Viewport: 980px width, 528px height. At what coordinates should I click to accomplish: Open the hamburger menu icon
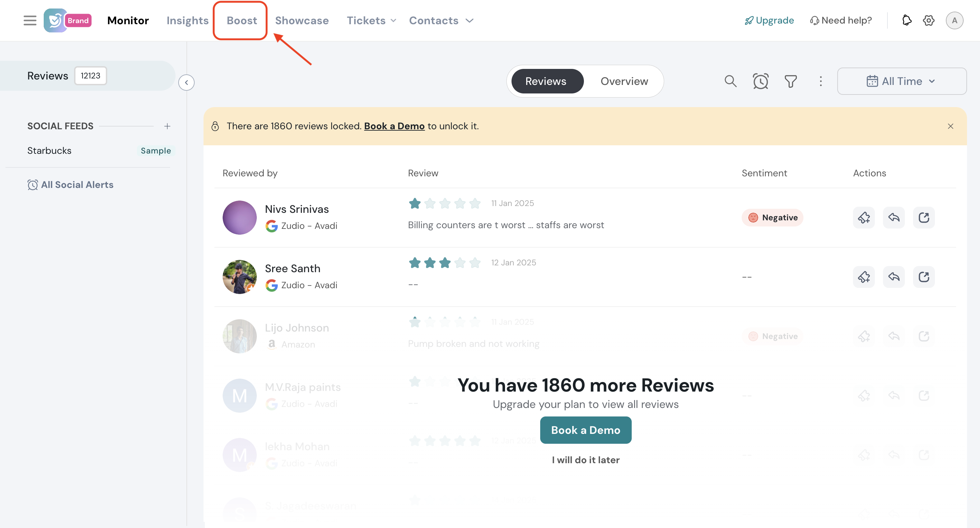[x=30, y=20]
